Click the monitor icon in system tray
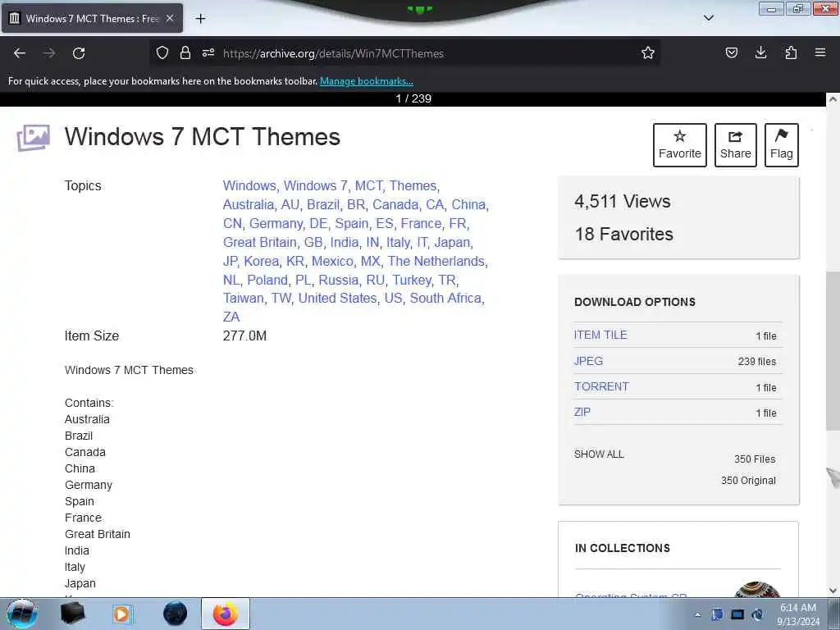Viewport: 840px width, 630px height. click(x=737, y=614)
